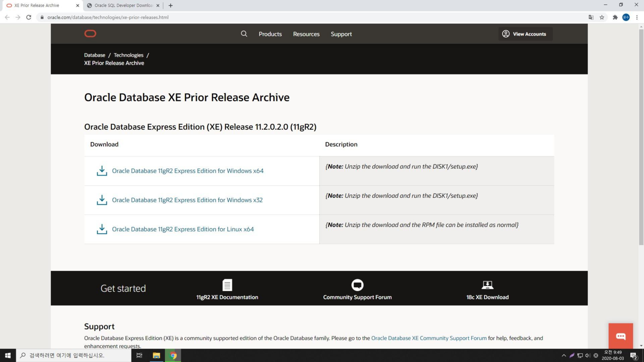Close the XE Prior Release Archive tab
The height and width of the screenshot is (362, 644).
[x=78, y=5]
